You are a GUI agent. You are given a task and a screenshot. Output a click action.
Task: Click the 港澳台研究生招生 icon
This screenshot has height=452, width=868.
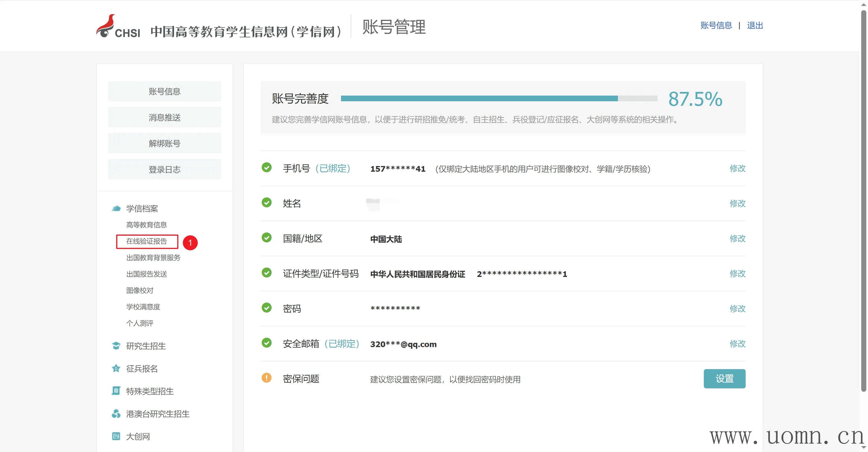[x=116, y=414]
